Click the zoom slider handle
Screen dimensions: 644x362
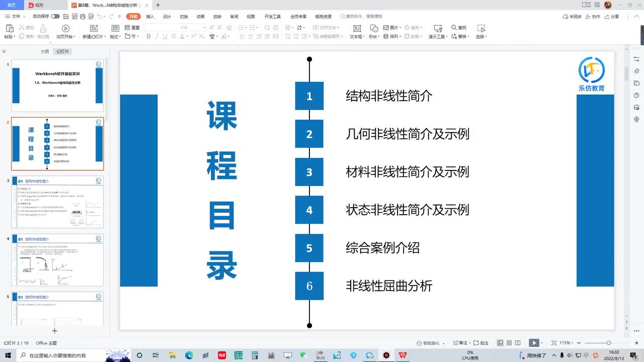[x=609, y=343]
